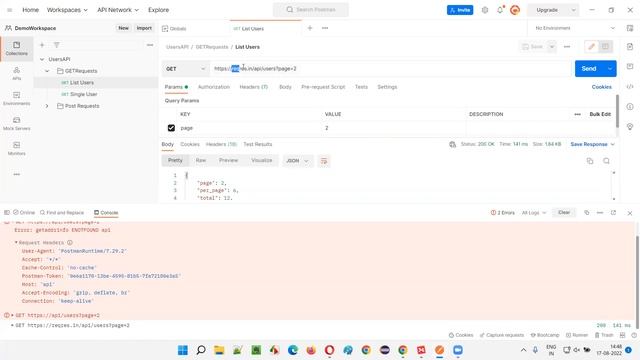Click the blue Send button
640x360 pixels.
pyautogui.click(x=589, y=69)
